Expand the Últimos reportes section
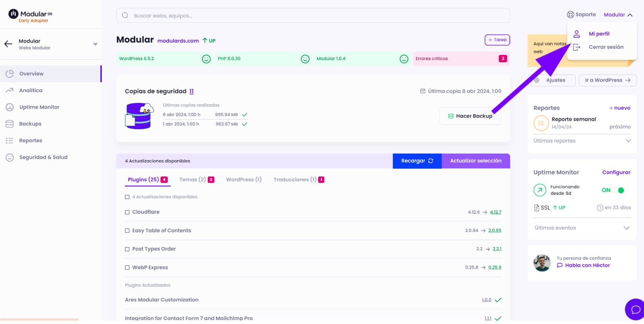This screenshot has height=324, width=644. pyautogui.click(x=582, y=141)
